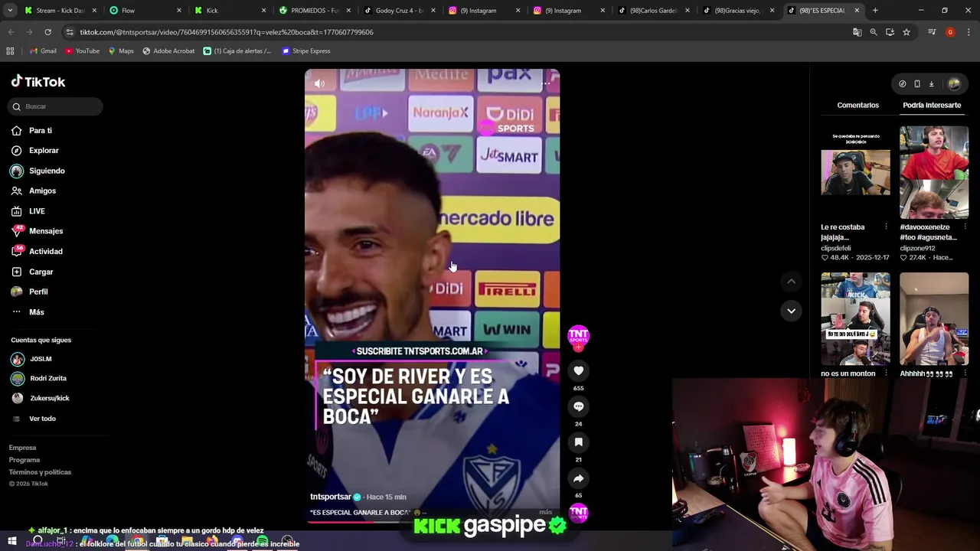
Task: Switch to PROMEDIOS browser tab
Action: pos(315,11)
